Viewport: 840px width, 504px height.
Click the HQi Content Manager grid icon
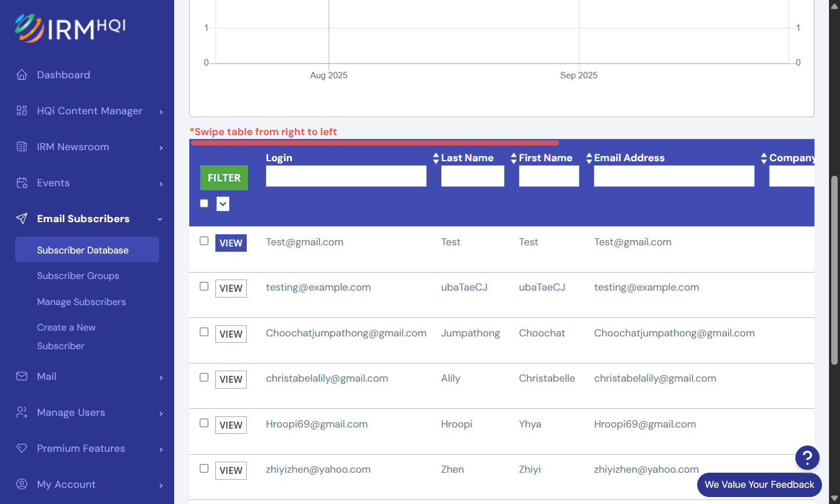tap(22, 111)
